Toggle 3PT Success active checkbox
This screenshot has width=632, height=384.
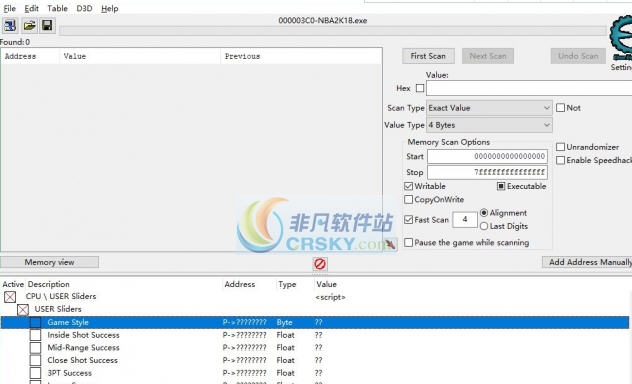(x=35, y=373)
